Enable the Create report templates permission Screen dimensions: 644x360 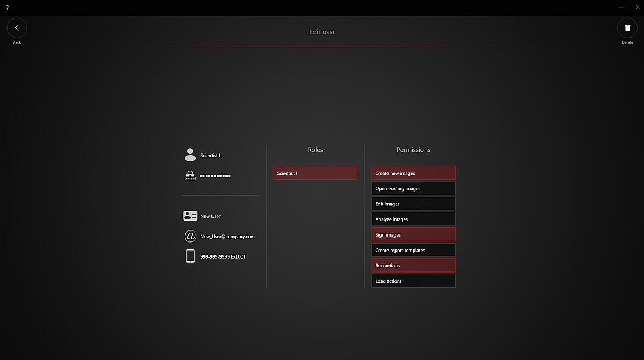(413, 251)
